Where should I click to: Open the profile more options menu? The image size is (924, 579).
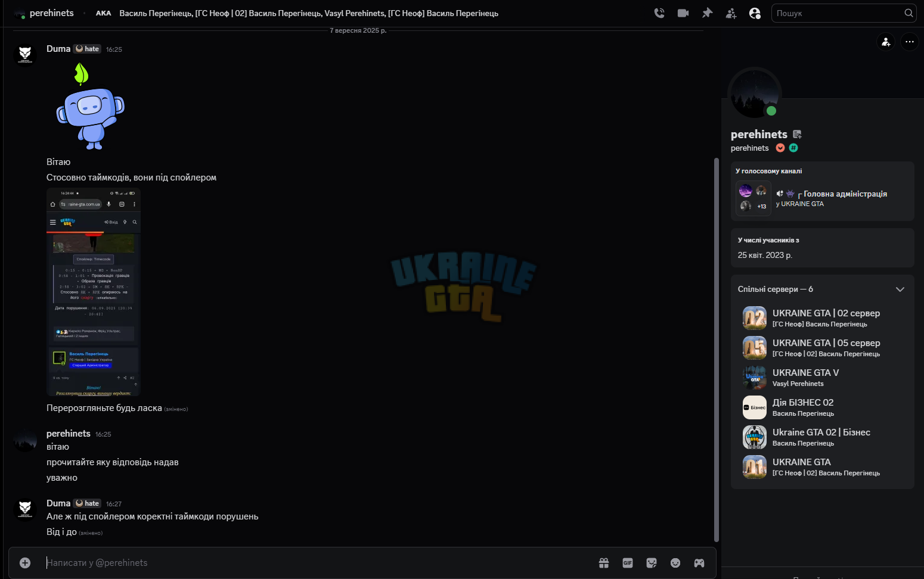[x=909, y=42]
